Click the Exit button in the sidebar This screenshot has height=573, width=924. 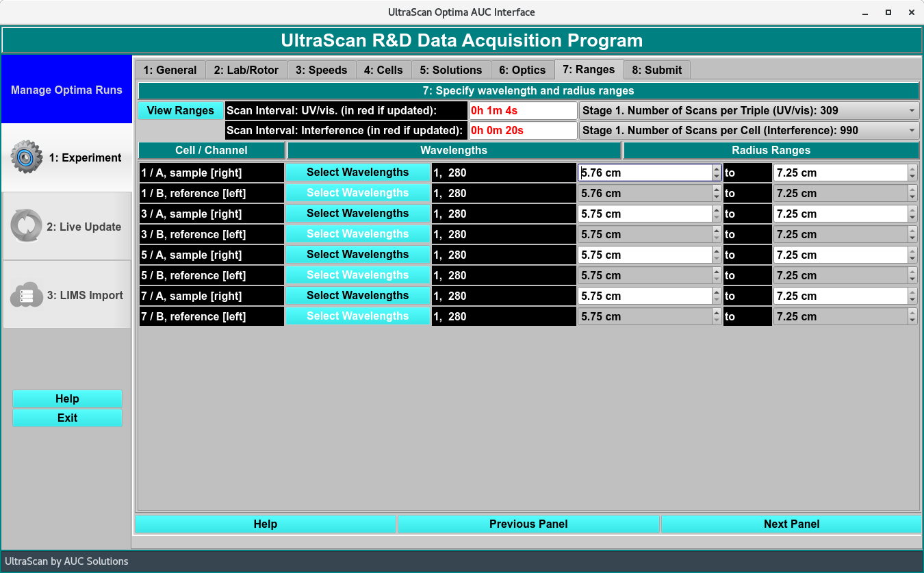tap(67, 418)
